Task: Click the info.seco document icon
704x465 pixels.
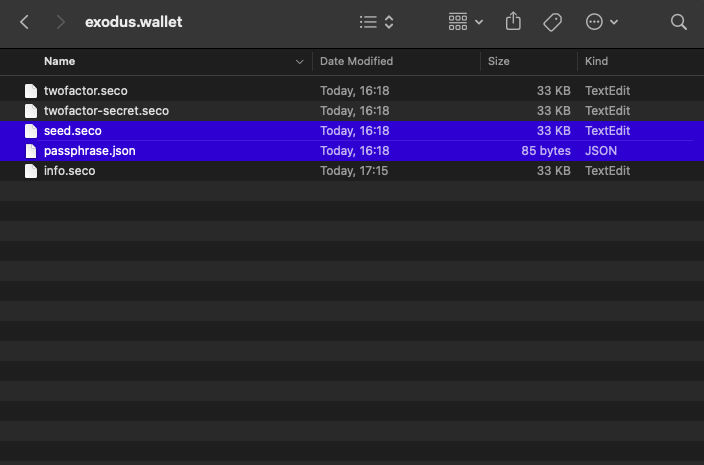Action: tap(31, 171)
